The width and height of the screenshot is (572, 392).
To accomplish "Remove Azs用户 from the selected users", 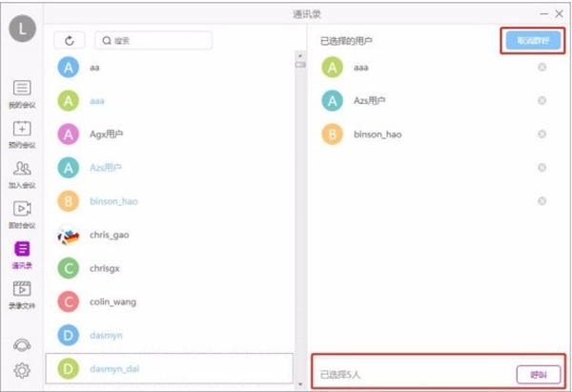I will 542,100.
